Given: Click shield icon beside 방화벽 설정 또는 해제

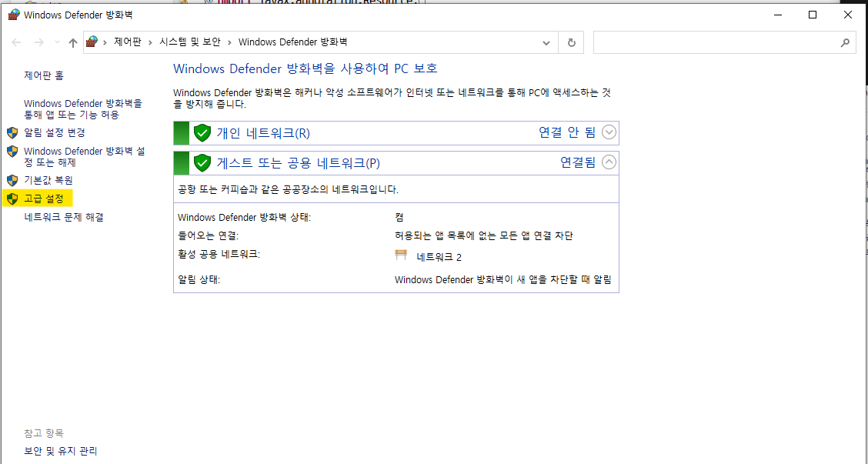Looking at the screenshot, I should click(x=12, y=151).
